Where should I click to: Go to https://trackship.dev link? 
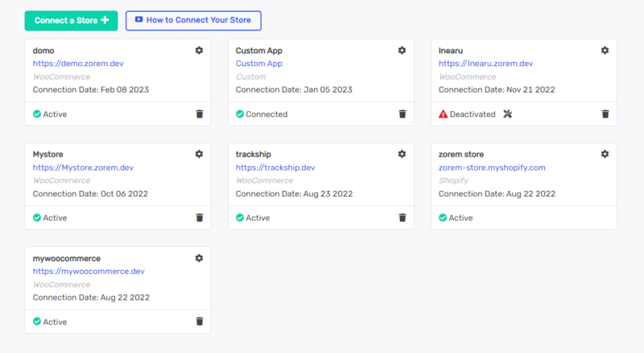(275, 168)
